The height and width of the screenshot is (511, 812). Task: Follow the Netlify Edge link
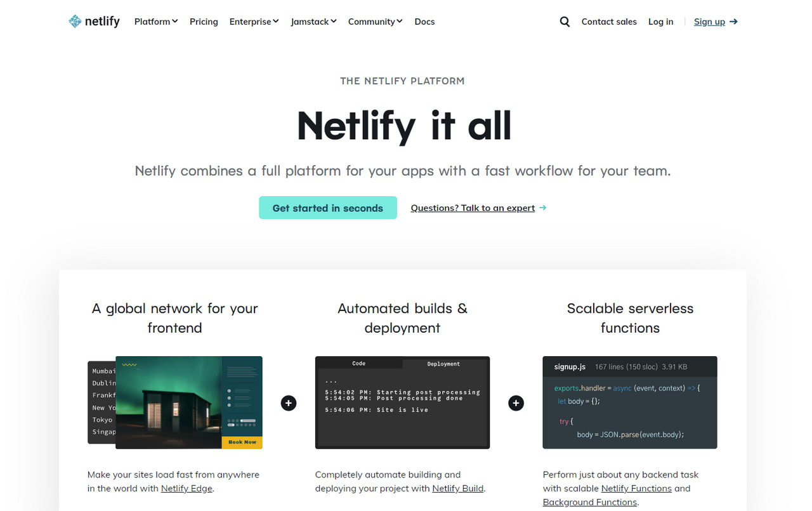point(187,488)
